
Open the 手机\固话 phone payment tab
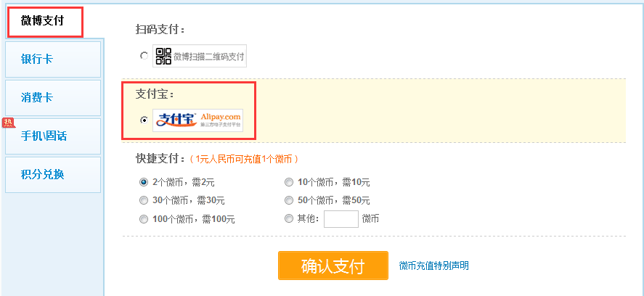53,136
